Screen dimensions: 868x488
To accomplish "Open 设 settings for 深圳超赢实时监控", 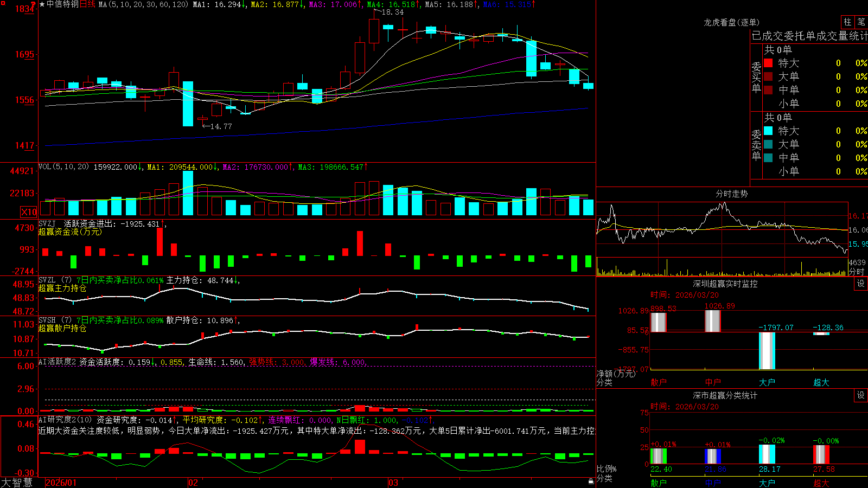I will point(861,284).
